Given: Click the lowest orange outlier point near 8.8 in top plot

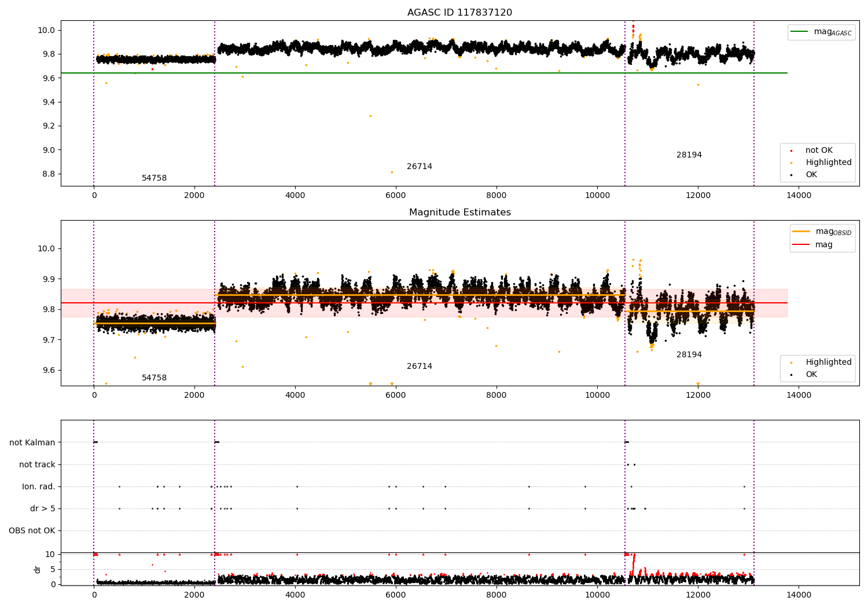Looking at the screenshot, I should pos(392,172).
